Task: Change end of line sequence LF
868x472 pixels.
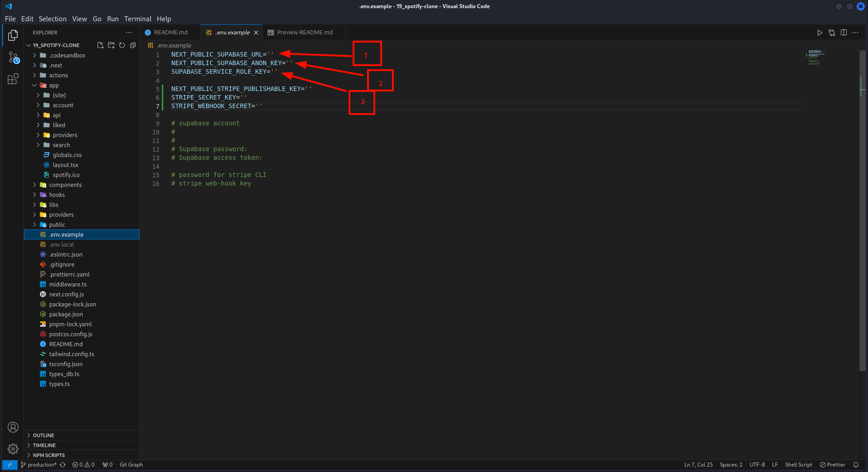Action: (775, 465)
